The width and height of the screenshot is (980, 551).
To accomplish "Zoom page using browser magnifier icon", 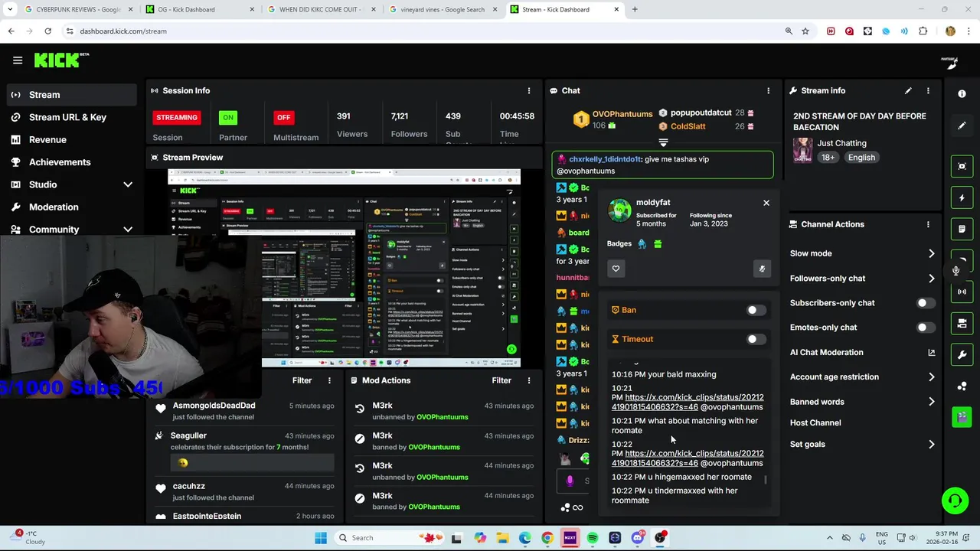I will point(789,31).
